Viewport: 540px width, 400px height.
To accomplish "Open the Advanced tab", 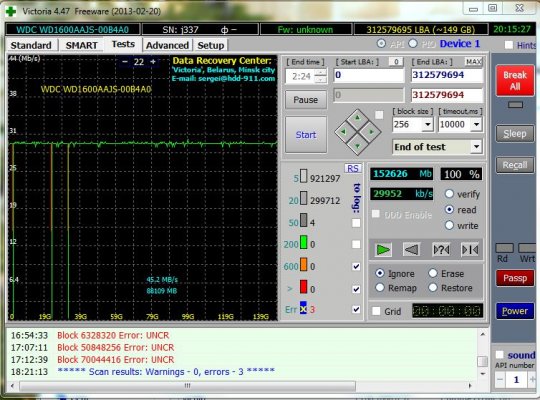I will coord(167,45).
